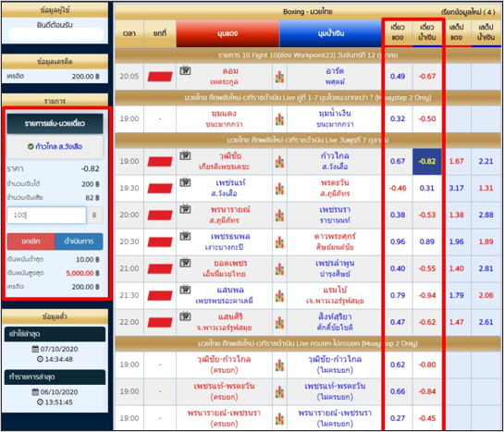This screenshot has height=432, width=504.
Task: Select step red odds 1.67 for วุฒิชัย
Action: tap(457, 161)
